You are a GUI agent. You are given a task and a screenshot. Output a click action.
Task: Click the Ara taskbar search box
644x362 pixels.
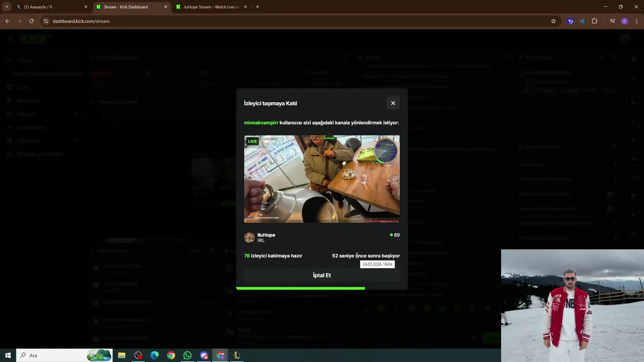coord(64,355)
